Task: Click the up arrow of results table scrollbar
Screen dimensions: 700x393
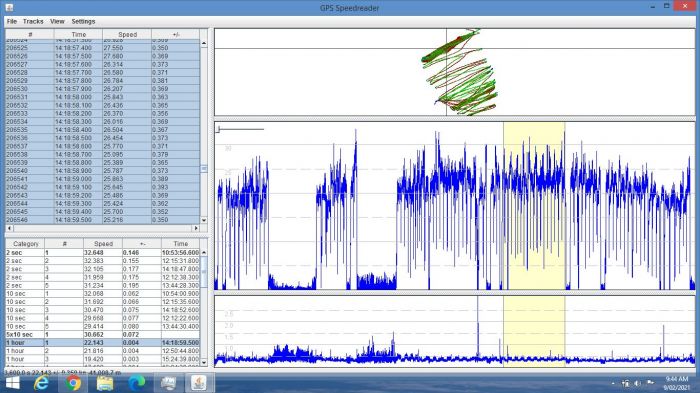Action: pyautogui.click(x=204, y=252)
